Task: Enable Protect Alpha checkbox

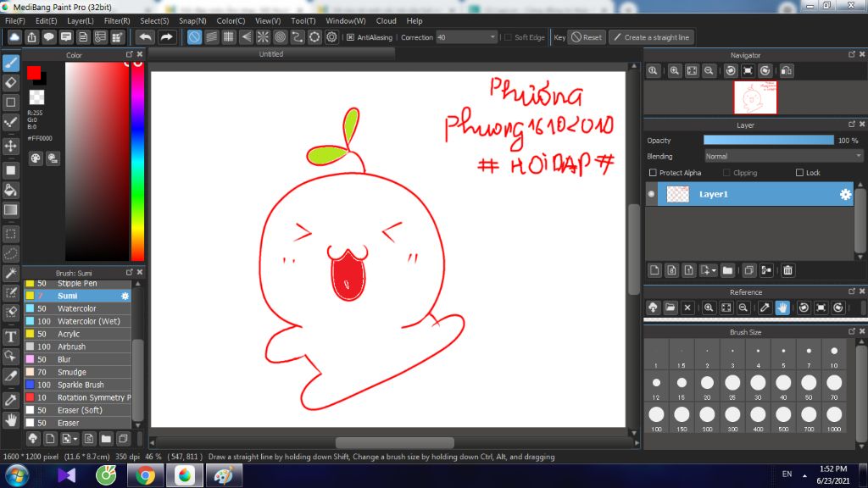Action: 653,173
